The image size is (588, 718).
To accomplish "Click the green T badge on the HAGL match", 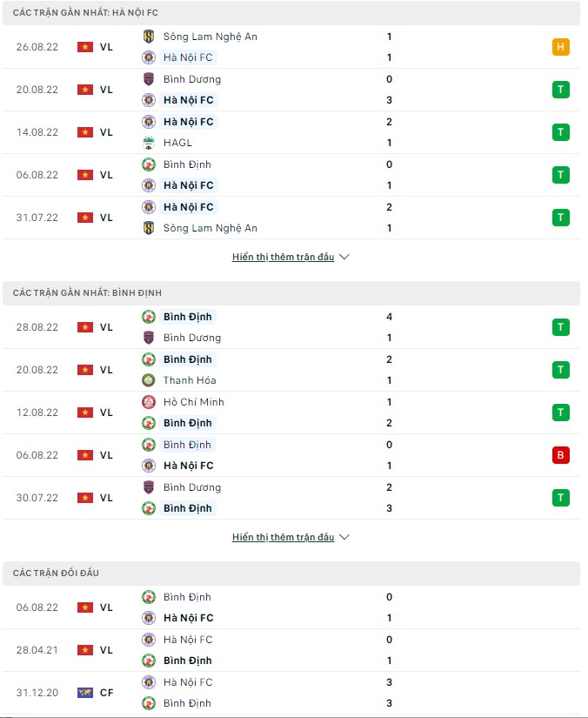I will tap(561, 132).
